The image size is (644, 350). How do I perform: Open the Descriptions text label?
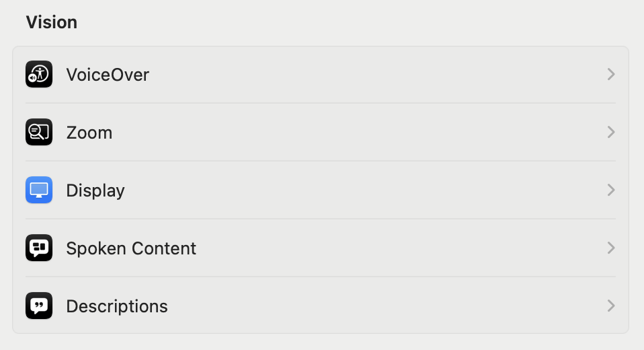coord(117,306)
